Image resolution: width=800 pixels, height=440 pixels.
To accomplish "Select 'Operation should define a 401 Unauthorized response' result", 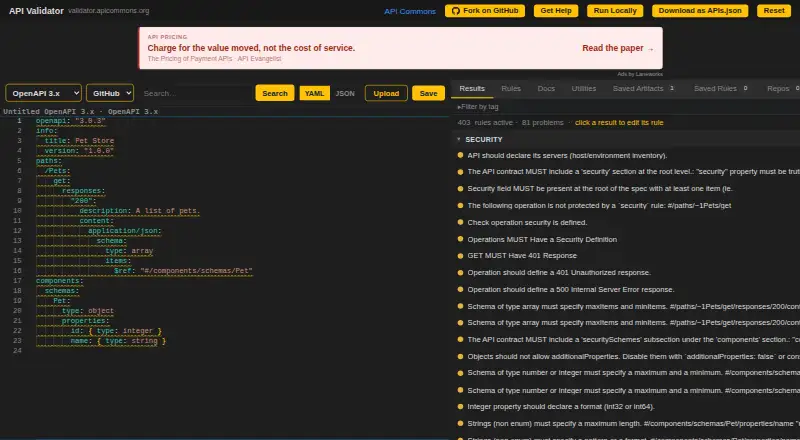I will (559, 273).
